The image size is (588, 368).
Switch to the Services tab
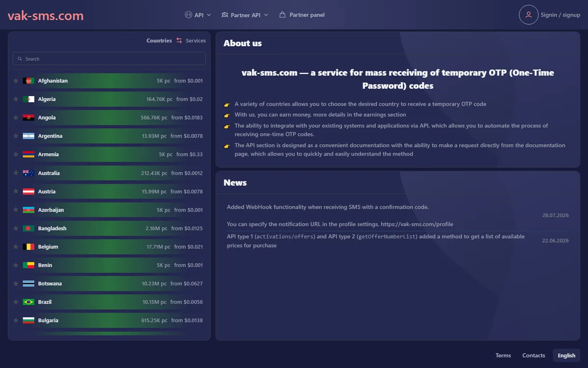(x=196, y=41)
